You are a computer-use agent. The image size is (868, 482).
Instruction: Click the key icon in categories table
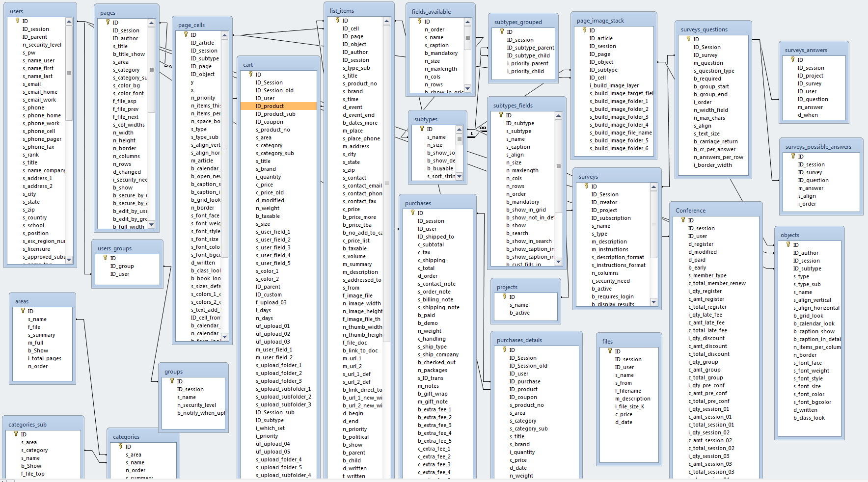[120, 446]
